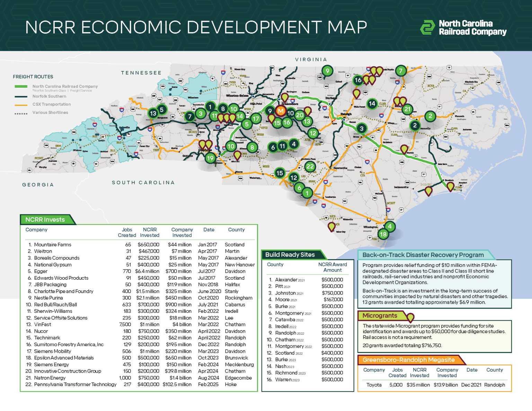The height and width of the screenshot is (411, 532).
Task: Select marker 20 next to marker 13
Action: pos(300,115)
